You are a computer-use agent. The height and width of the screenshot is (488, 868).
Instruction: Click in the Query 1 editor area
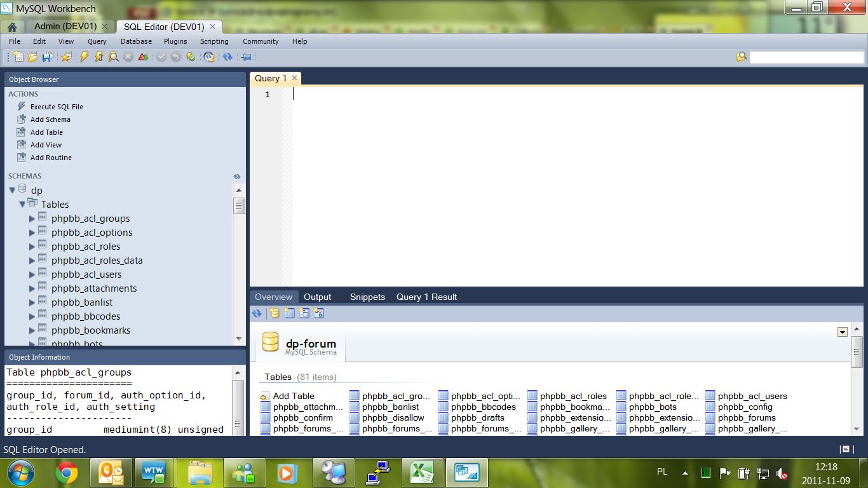(x=577, y=186)
